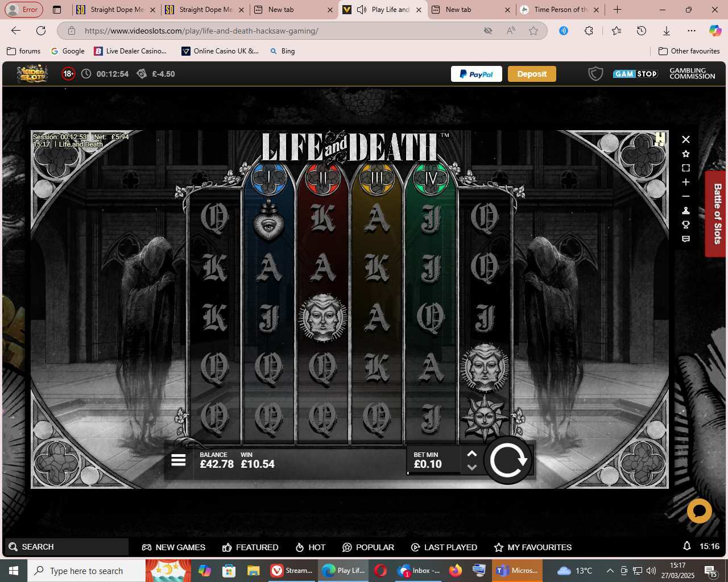Click the Deposit button

click(x=532, y=74)
